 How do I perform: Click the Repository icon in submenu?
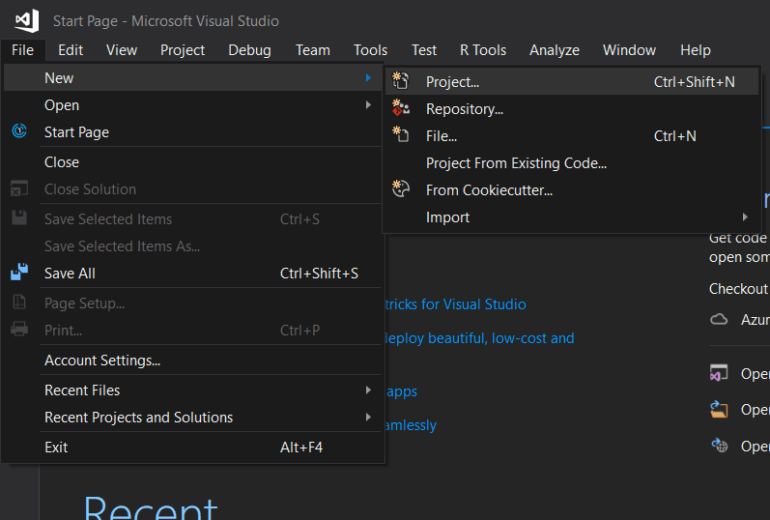(x=401, y=109)
